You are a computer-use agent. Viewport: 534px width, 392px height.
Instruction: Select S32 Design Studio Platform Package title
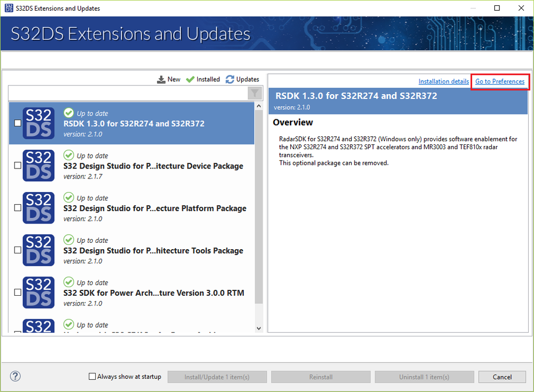(x=154, y=208)
